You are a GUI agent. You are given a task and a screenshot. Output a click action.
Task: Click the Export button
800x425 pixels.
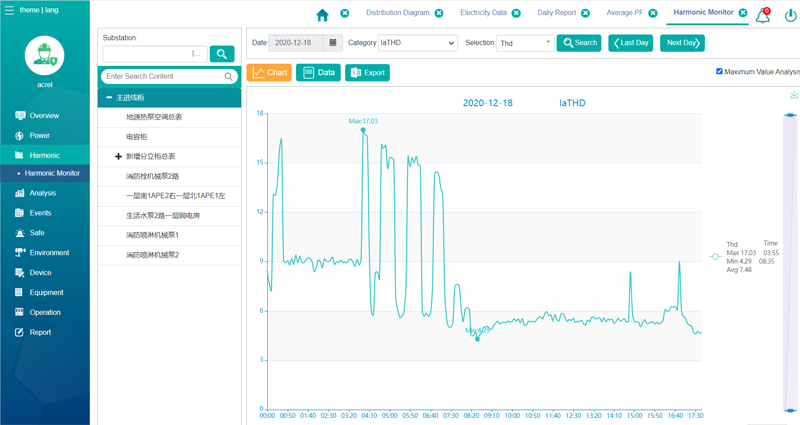367,73
